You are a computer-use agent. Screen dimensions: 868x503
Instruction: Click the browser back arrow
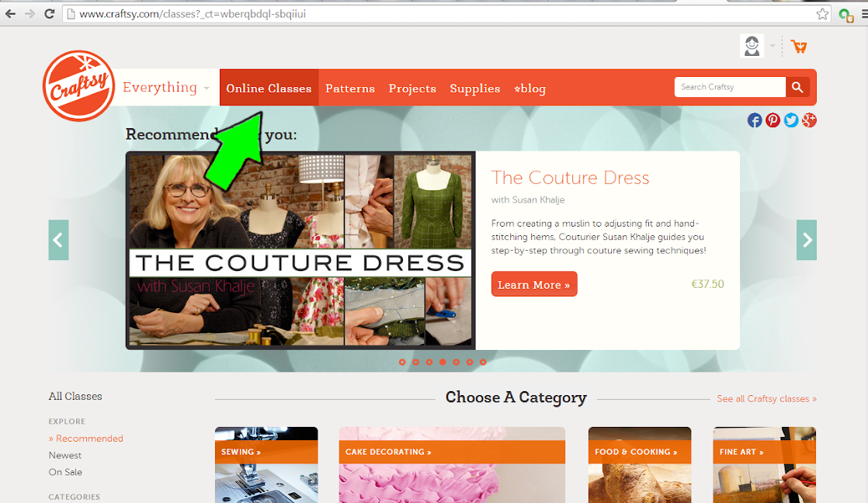click(x=10, y=14)
